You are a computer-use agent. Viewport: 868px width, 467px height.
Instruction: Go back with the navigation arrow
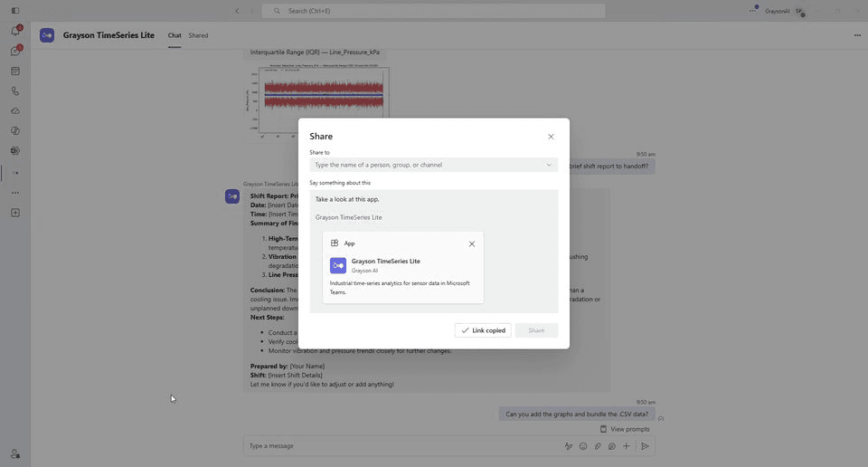pyautogui.click(x=237, y=11)
